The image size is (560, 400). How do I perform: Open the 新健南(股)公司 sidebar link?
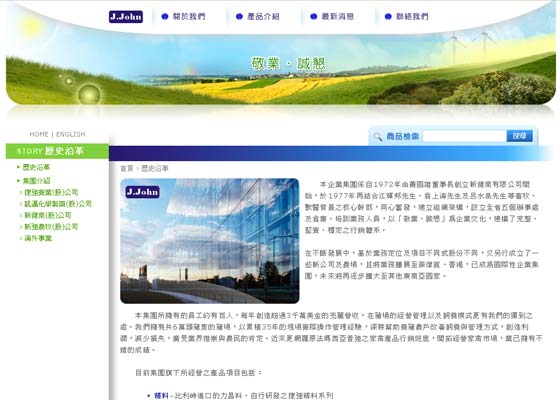click(x=48, y=215)
